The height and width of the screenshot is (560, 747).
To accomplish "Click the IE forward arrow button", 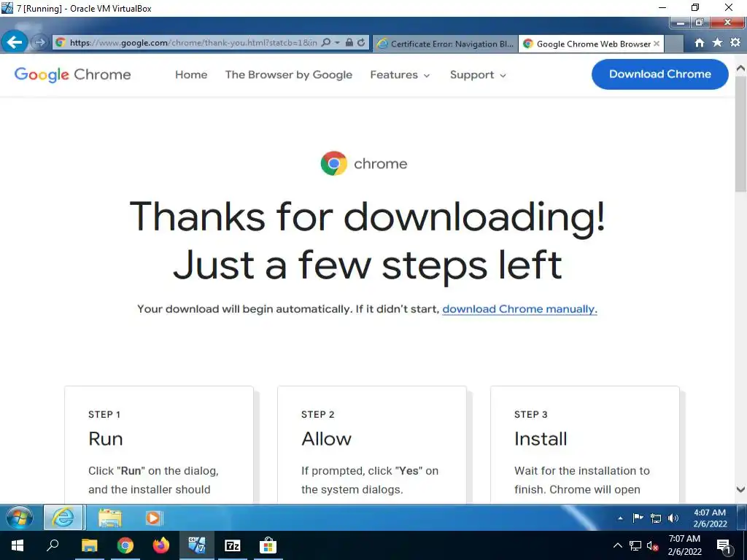I will (x=39, y=42).
